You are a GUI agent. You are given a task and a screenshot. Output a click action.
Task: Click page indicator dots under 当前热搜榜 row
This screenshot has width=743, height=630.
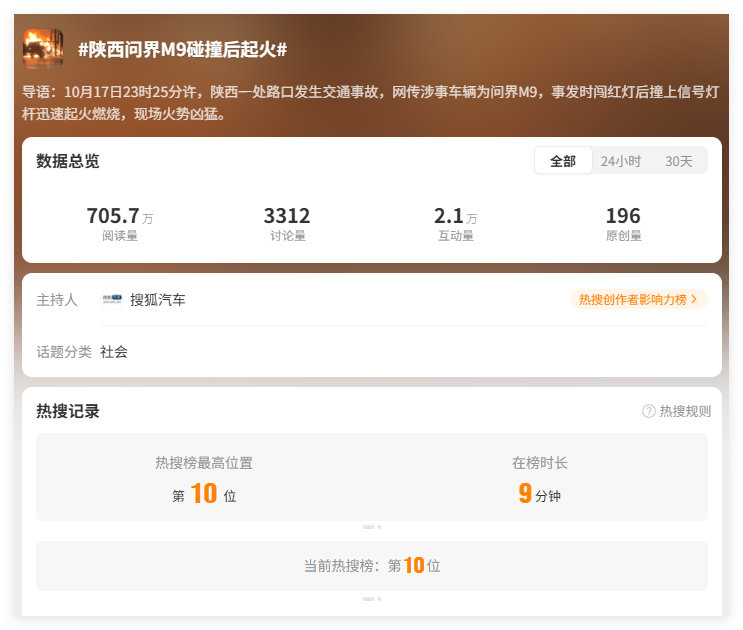point(372,599)
